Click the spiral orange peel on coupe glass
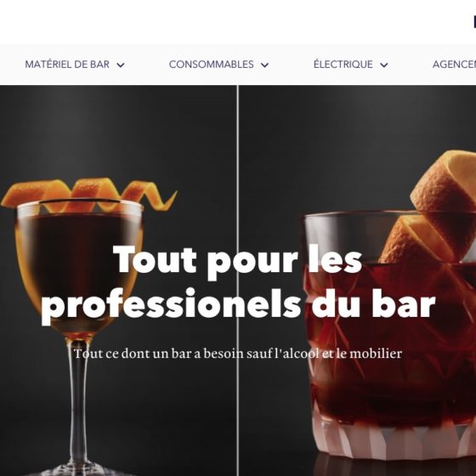 coord(89,195)
